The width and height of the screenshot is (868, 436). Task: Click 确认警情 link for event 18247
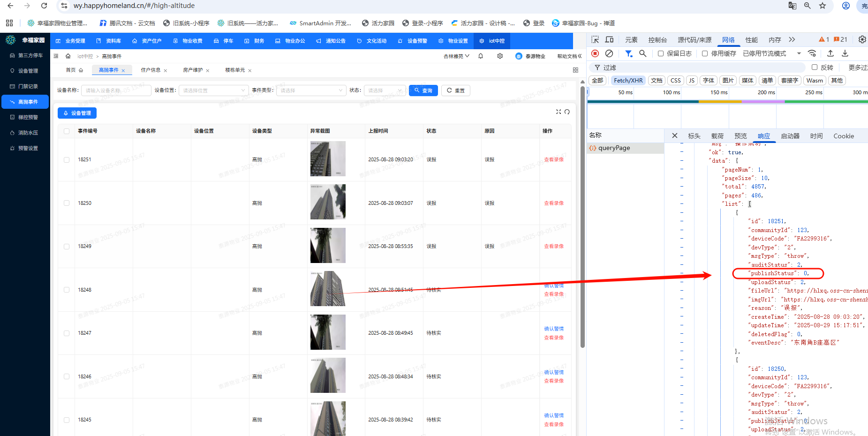tap(554, 329)
